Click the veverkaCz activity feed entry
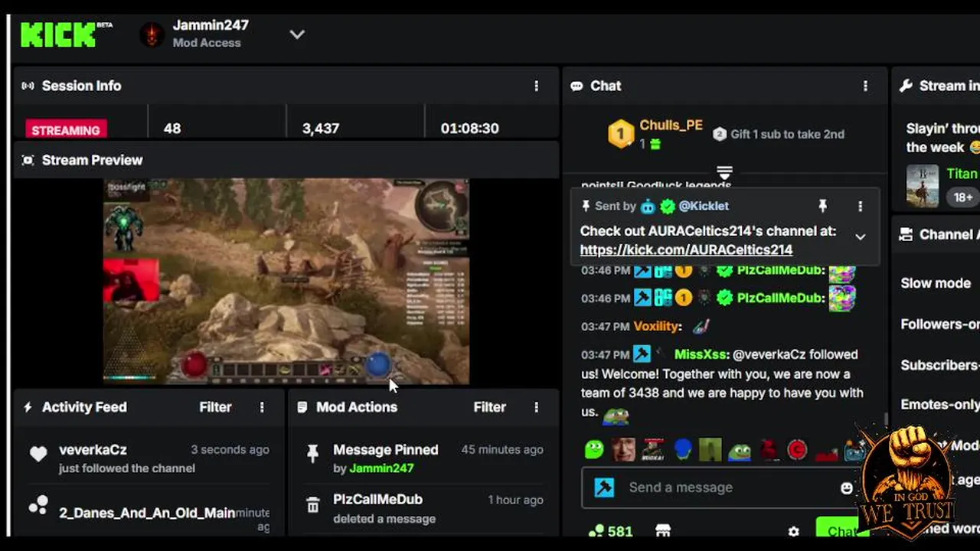 point(149,458)
